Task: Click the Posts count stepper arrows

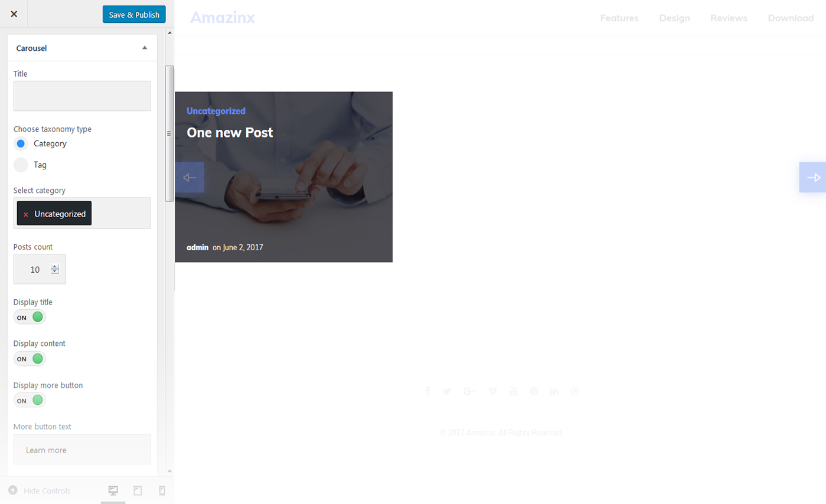Action: click(x=55, y=269)
